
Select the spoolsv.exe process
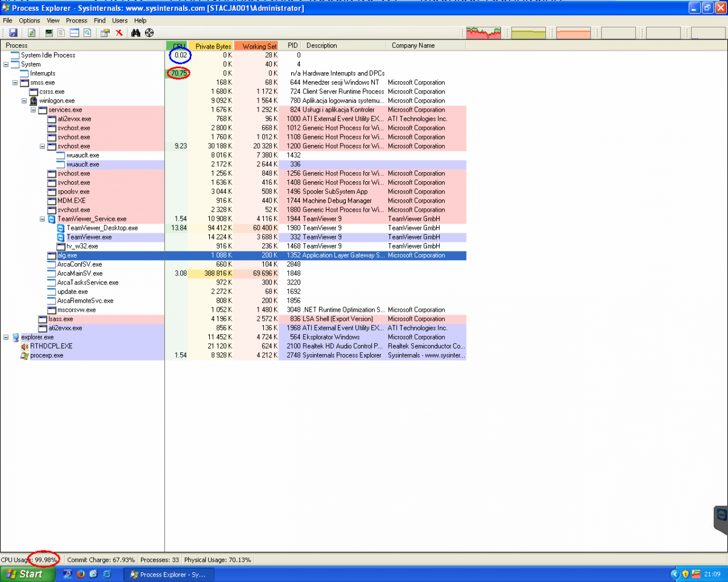point(73,192)
